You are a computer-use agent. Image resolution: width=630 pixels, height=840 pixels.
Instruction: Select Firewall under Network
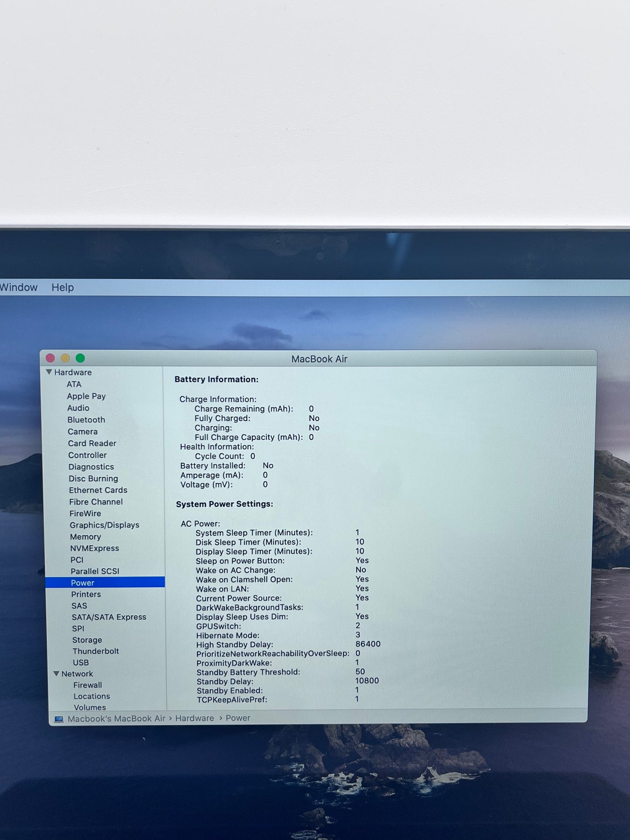click(x=88, y=685)
